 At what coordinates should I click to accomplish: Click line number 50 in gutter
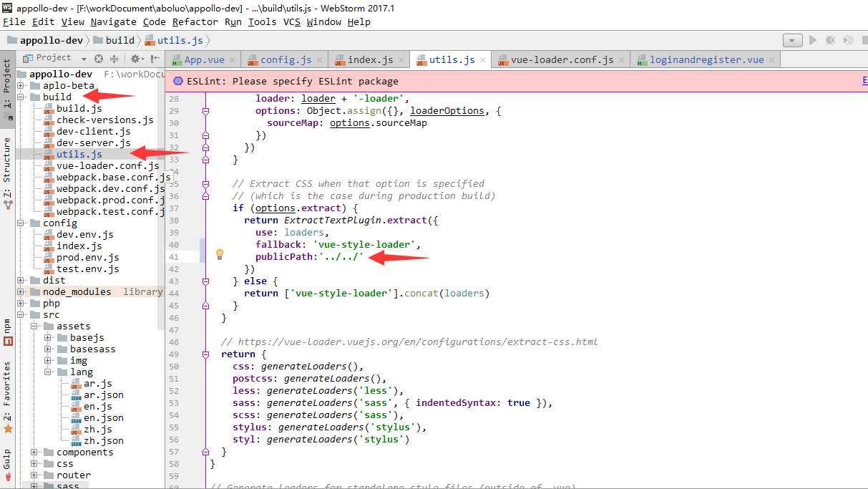coord(175,367)
